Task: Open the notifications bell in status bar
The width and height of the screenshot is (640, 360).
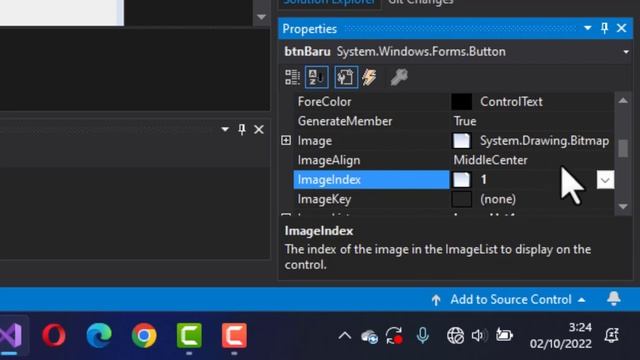Action: click(613, 299)
